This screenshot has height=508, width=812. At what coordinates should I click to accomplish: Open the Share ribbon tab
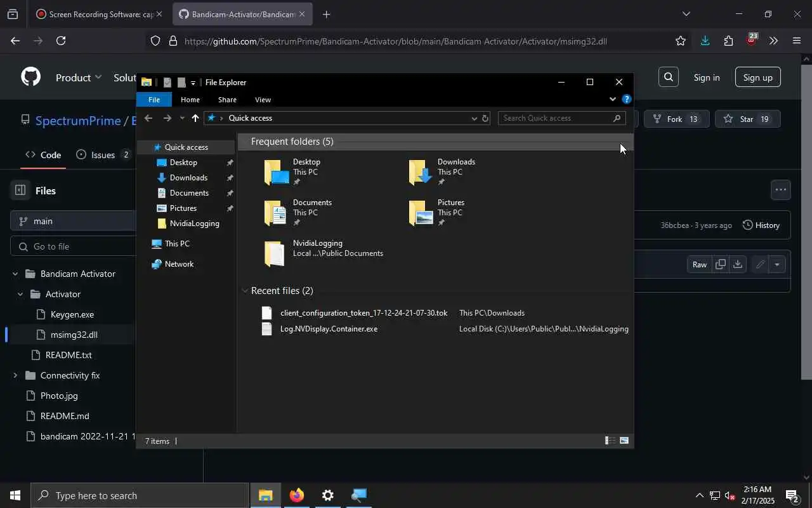[x=227, y=100]
